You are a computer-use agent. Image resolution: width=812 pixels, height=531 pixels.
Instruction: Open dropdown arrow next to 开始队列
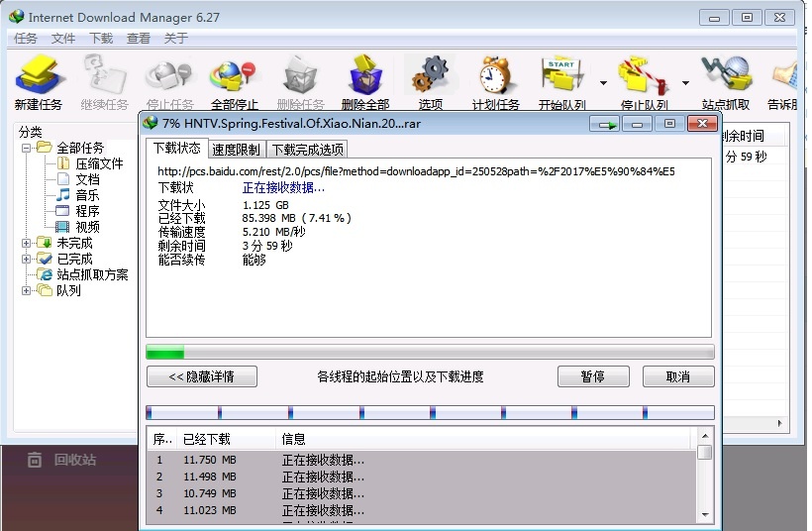(x=603, y=83)
